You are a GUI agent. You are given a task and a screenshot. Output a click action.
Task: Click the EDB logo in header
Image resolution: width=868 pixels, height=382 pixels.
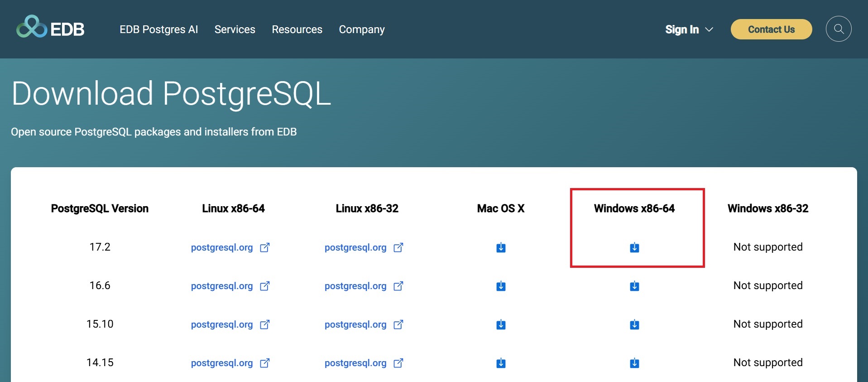coord(50,28)
